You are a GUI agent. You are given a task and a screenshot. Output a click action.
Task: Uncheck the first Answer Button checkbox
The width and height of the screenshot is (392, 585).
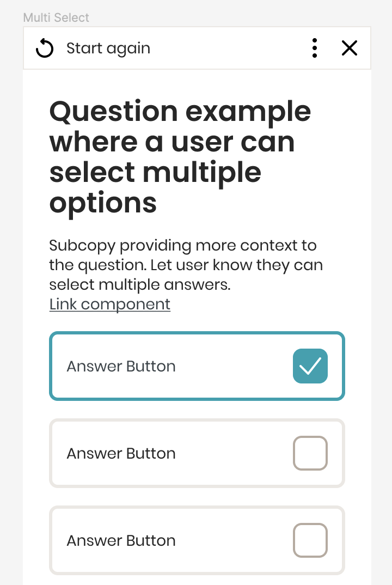pyautogui.click(x=310, y=366)
